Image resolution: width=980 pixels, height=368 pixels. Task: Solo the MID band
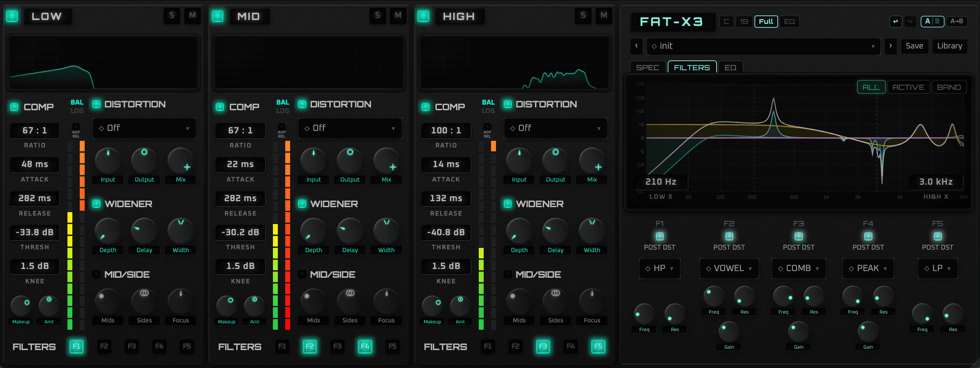tap(377, 16)
